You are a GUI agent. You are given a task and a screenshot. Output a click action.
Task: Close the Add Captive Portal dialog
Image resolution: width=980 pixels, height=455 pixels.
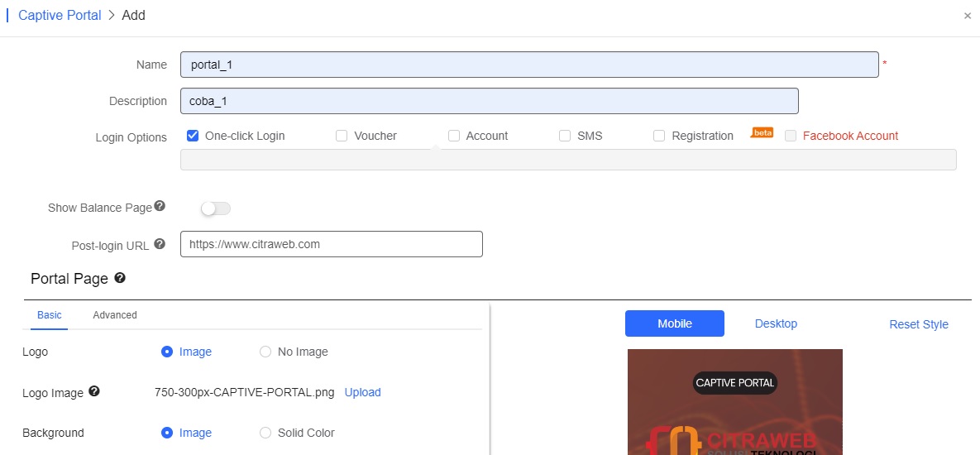coord(968,16)
